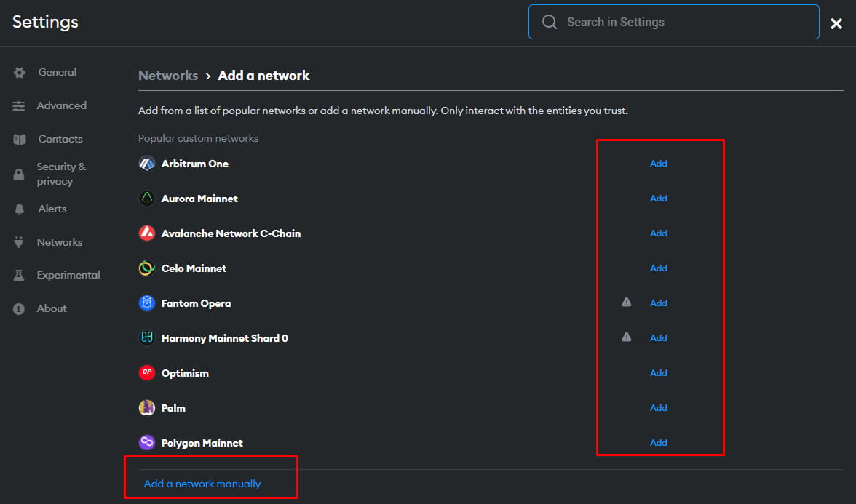856x504 pixels.
Task: Click the Contacts book icon
Action: point(20,140)
